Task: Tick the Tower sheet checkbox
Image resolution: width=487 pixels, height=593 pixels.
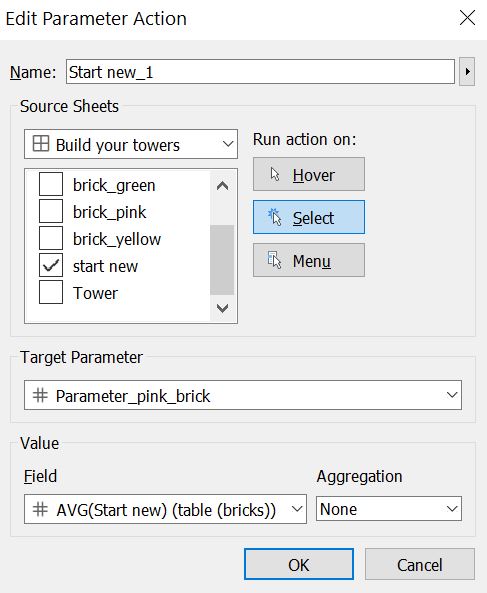Action: tap(51, 292)
